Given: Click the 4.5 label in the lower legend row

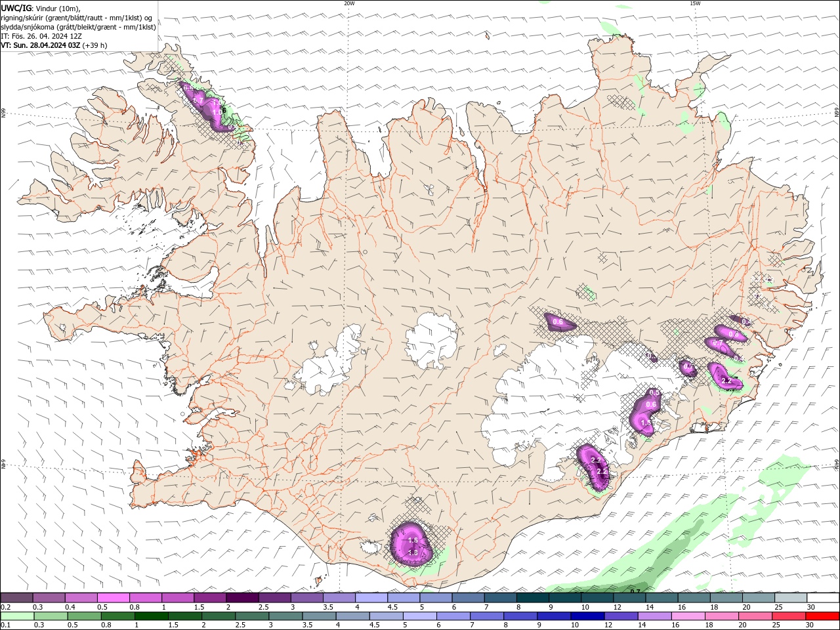Looking at the screenshot, I should [x=375, y=625].
